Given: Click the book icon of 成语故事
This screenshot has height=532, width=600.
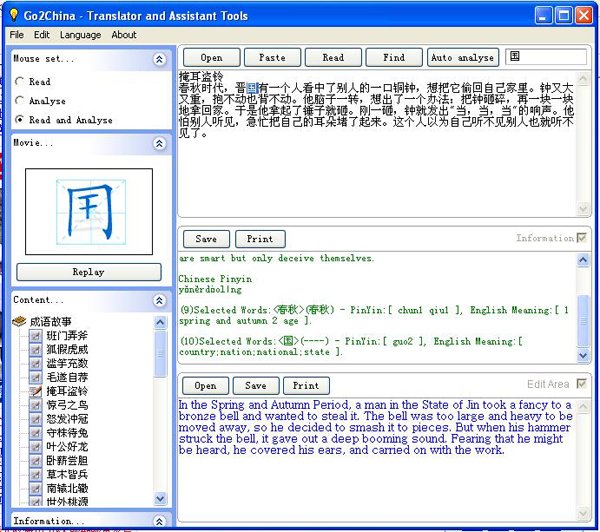Looking at the screenshot, I should click(x=19, y=321).
